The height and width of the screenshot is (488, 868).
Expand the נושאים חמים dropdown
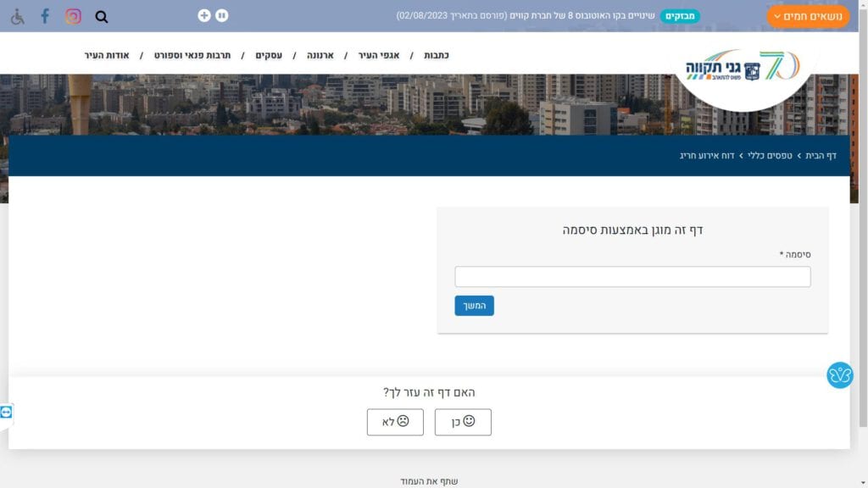808,16
